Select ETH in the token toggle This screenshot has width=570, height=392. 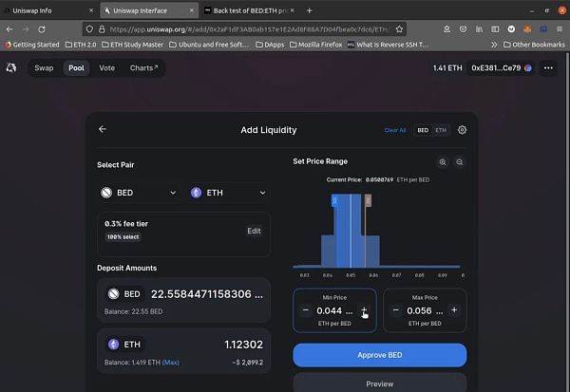(441, 130)
